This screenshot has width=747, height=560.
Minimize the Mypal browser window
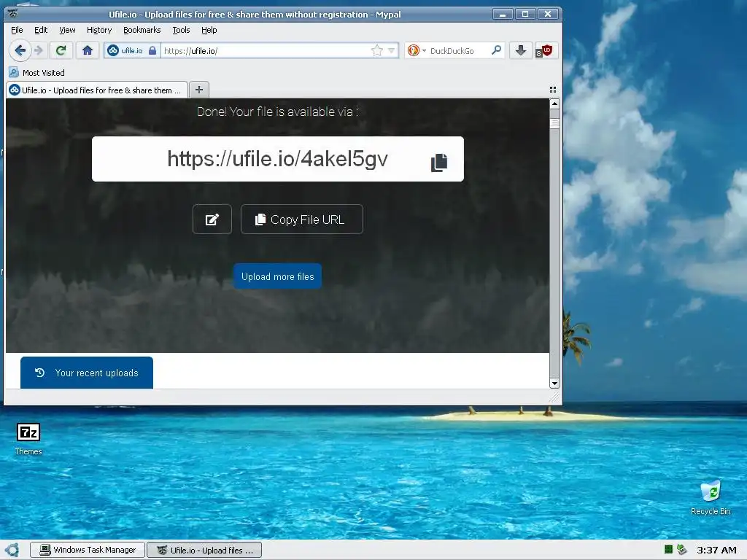click(x=503, y=15)
